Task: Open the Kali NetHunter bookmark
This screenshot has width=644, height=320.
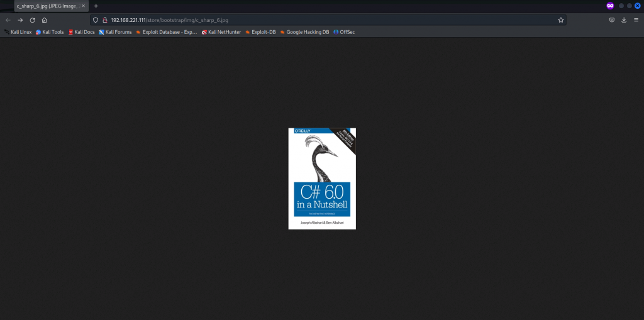Action: pyautogui.click(x=221, y=32)
